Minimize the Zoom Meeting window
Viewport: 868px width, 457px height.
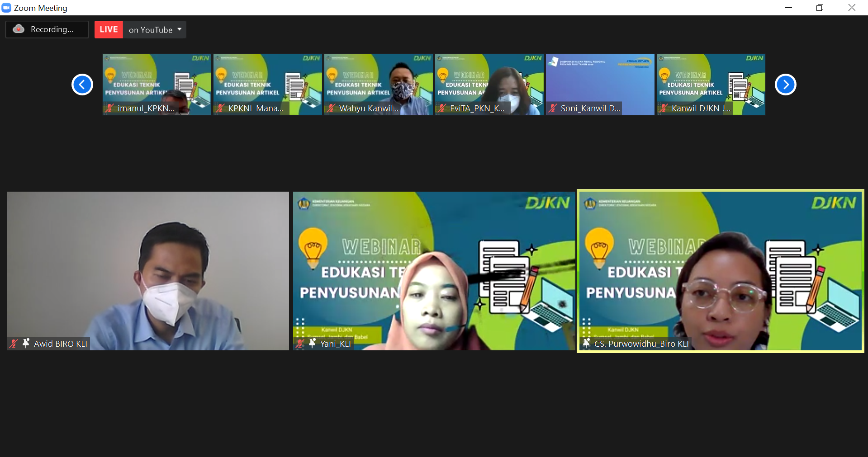tap(788, 8)
